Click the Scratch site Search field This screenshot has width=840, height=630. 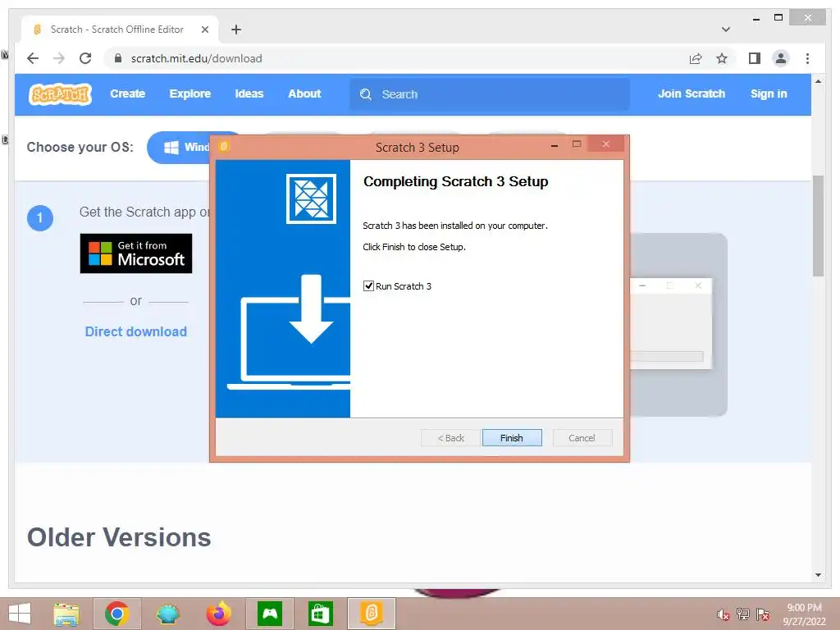point(490,94)
